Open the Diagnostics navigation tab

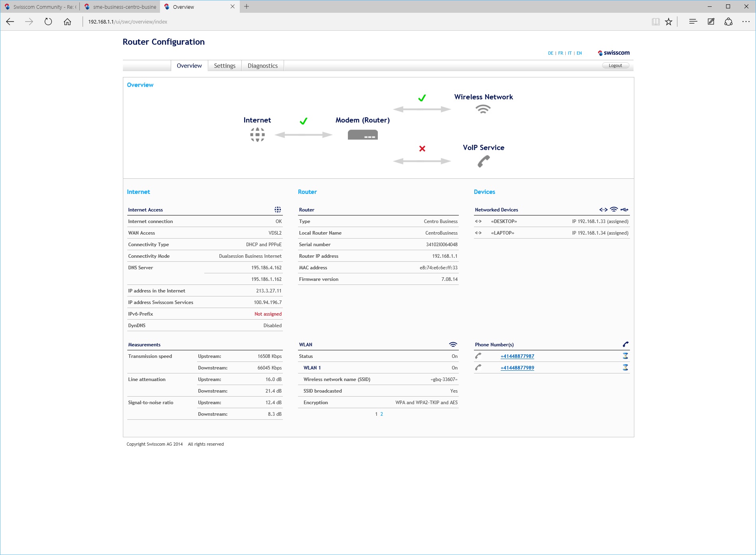pos(263,65)
